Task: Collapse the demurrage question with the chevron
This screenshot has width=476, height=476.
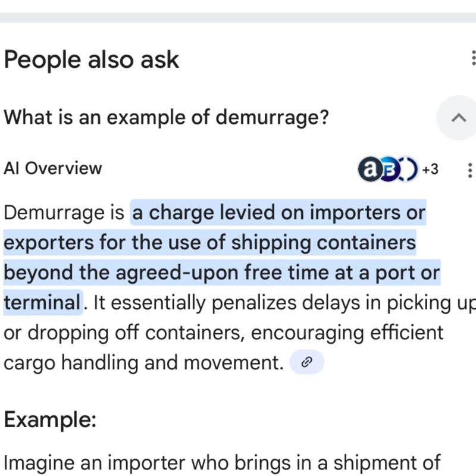Action: click(458, 118)
